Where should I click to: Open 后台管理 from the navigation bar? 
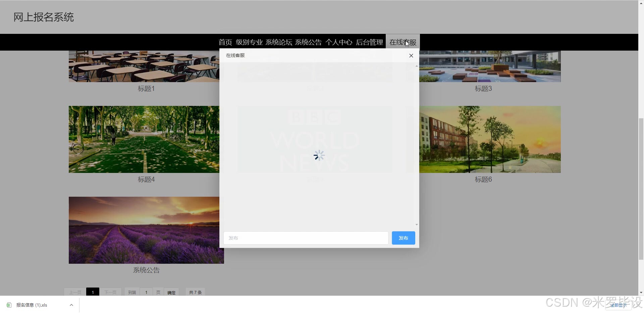tap(369, 42)
